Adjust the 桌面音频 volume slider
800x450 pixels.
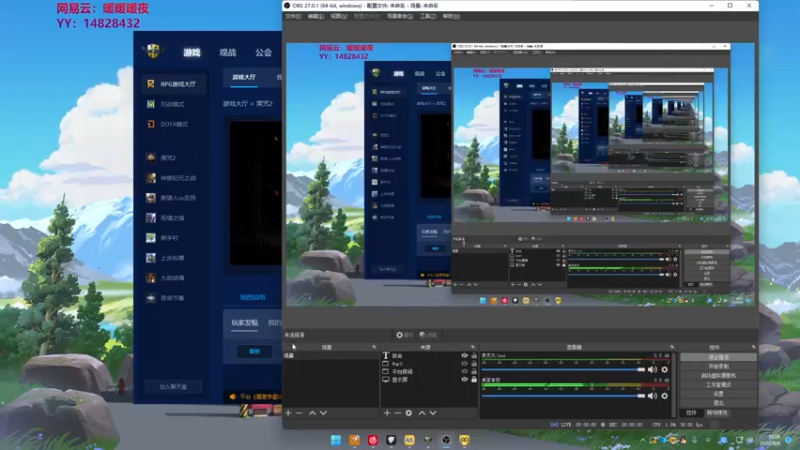point(563,395)
